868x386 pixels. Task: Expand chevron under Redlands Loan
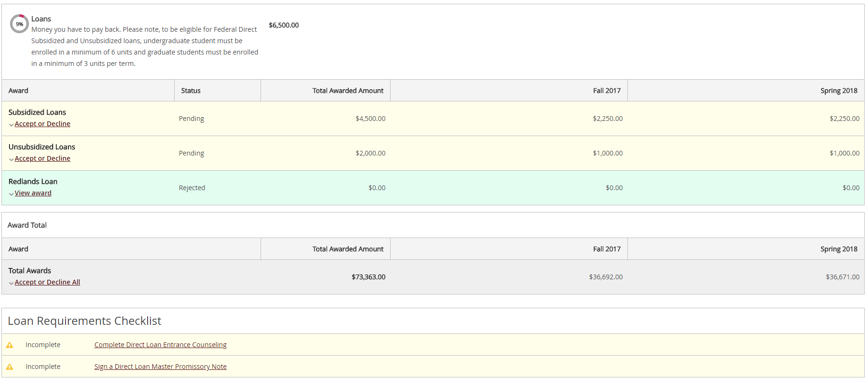coord(11,194)
